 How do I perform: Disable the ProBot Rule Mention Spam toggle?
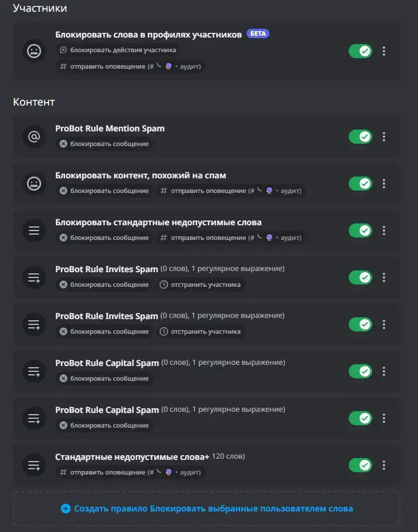(360, 137)
